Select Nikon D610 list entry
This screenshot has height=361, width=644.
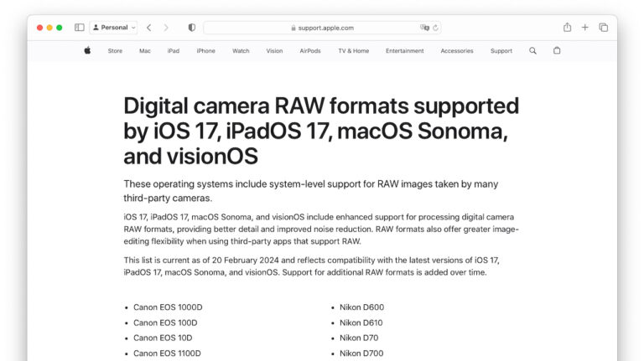pyautogui.click(x=361, y=322)
